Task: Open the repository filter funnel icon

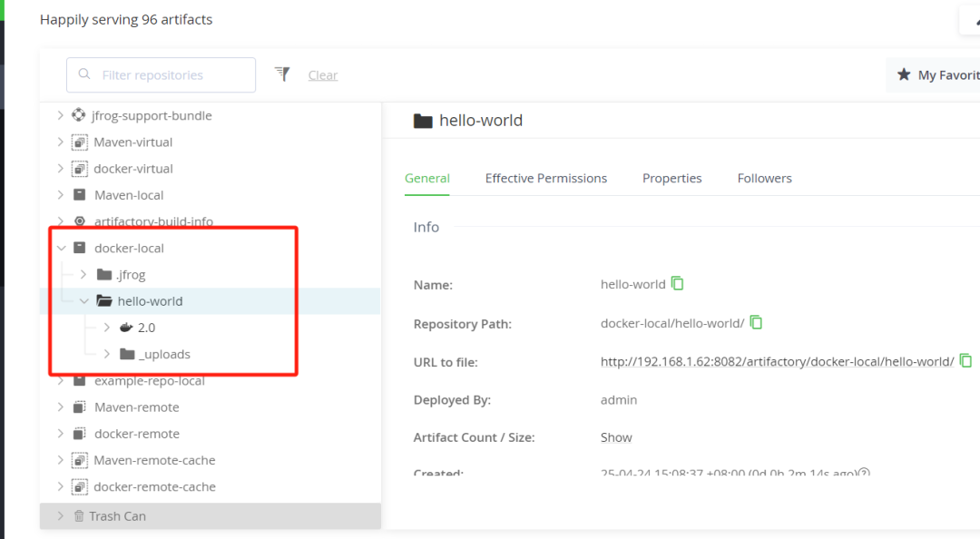Action: pyautogui.click(x=282, y=74)
